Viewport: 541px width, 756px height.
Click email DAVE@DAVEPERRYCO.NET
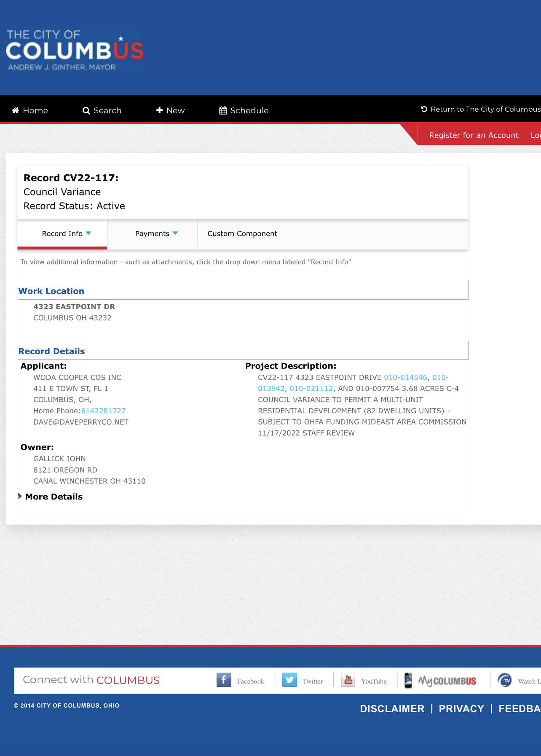coord(81,422)
